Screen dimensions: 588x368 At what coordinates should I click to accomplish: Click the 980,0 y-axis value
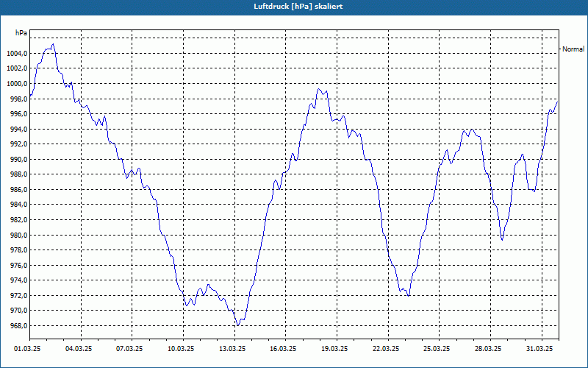18,235
